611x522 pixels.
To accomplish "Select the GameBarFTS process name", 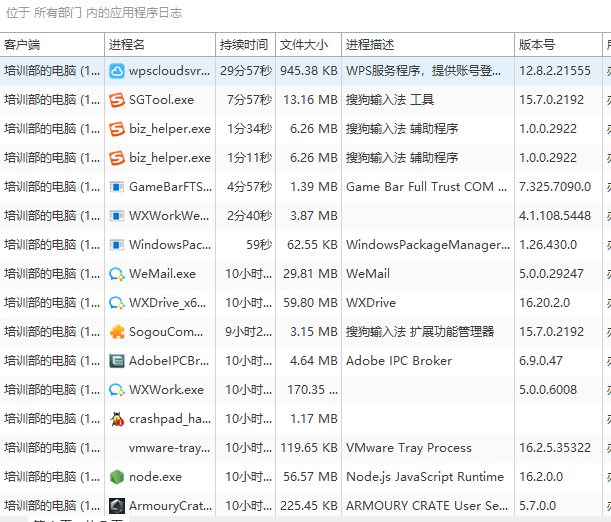I will tap(170, 187).
